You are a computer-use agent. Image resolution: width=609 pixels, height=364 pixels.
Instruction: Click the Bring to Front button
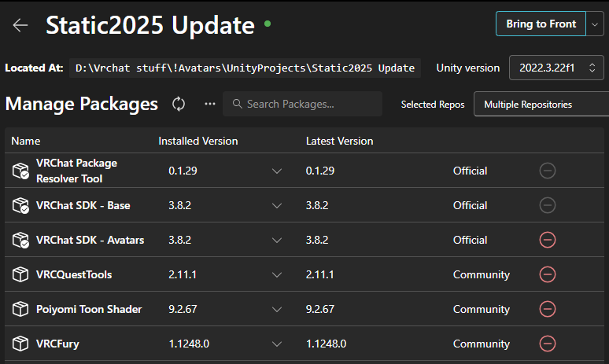[x=541, y=24]
